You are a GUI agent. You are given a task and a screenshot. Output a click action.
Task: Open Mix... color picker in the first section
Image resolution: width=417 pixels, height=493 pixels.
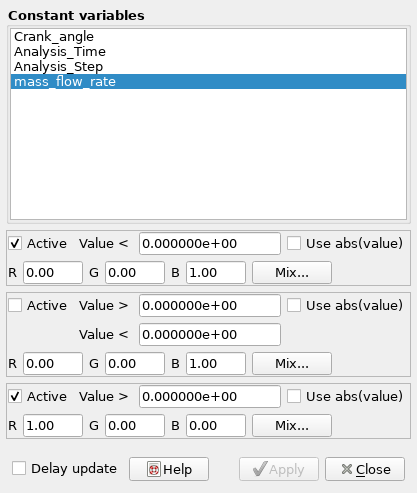(292, 273)
